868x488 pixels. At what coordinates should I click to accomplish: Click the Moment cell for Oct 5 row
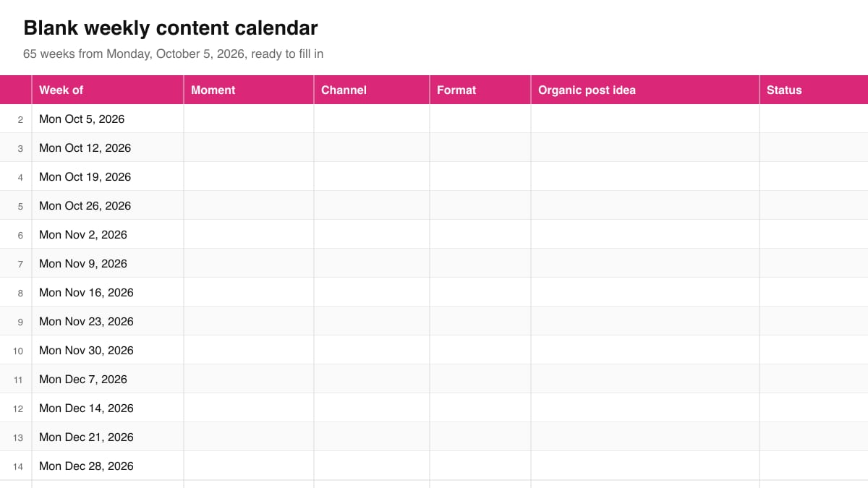249,119
